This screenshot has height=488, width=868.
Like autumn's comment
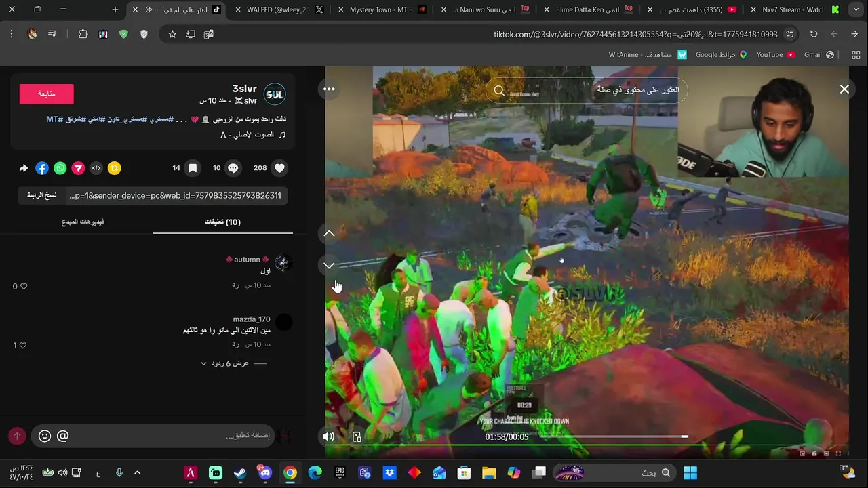(x=23, y=286)
